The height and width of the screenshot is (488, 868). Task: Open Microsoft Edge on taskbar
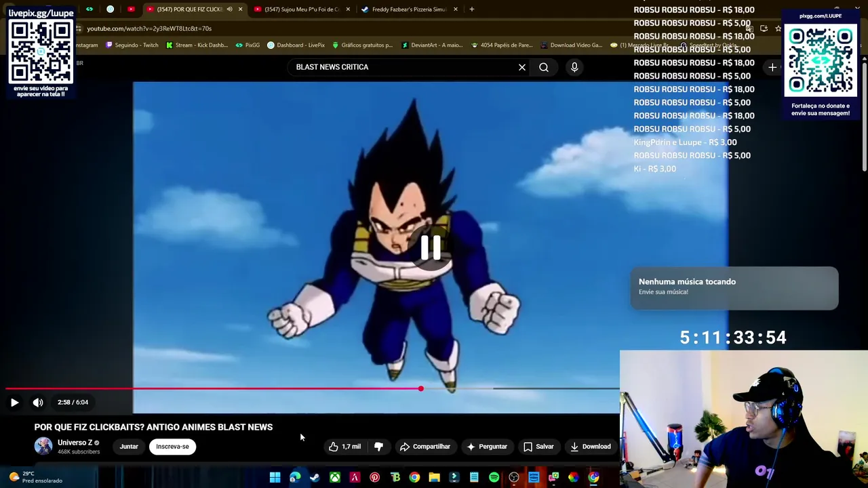coord(295,478)
